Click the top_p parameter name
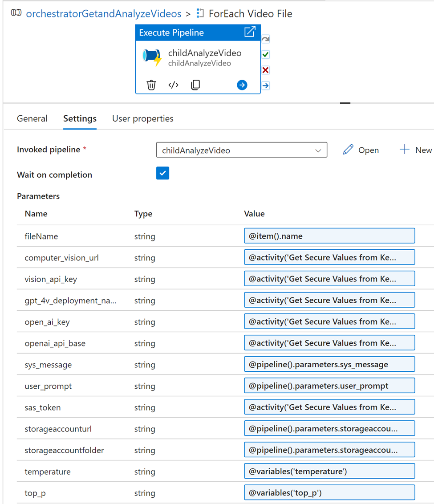 pyautogui.click(x=35, y=493)
